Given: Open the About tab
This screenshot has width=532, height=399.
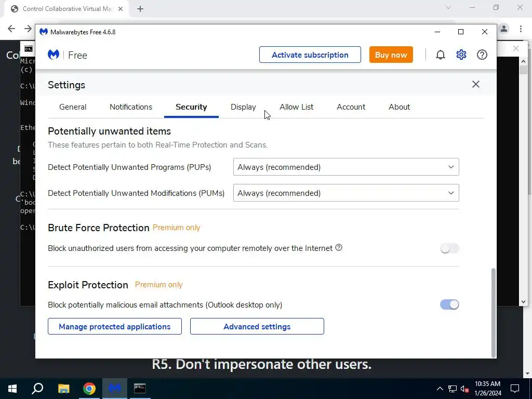Looking at the screenshot, I should tap(400, 107).
